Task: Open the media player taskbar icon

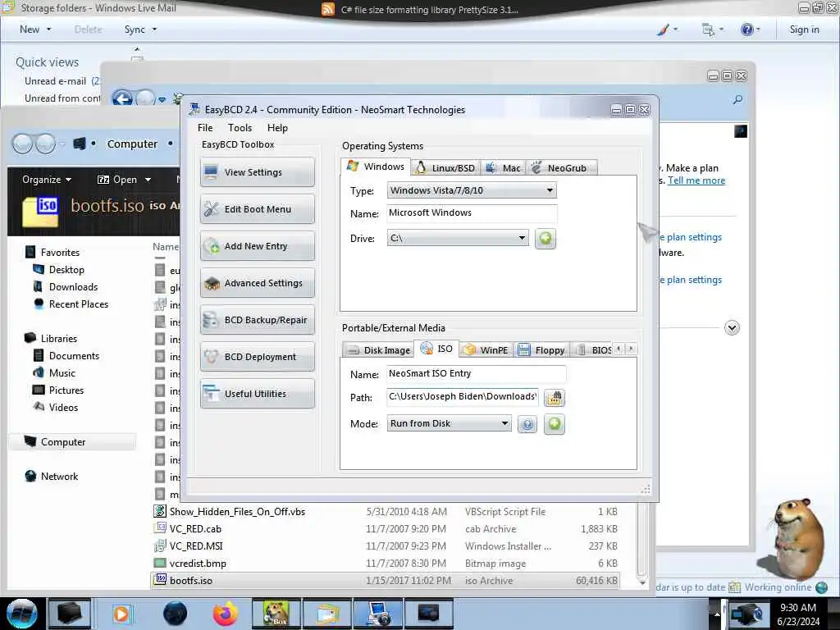Action: tap(121, 614)
